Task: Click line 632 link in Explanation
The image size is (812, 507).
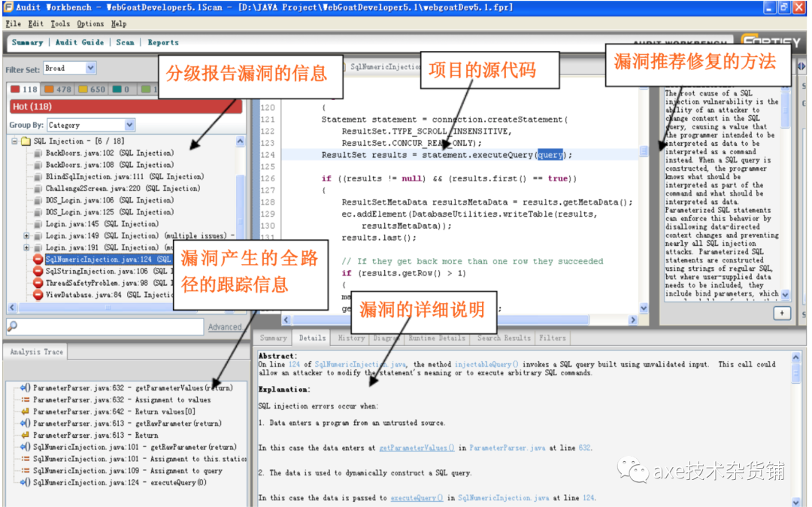Action: 584,448
